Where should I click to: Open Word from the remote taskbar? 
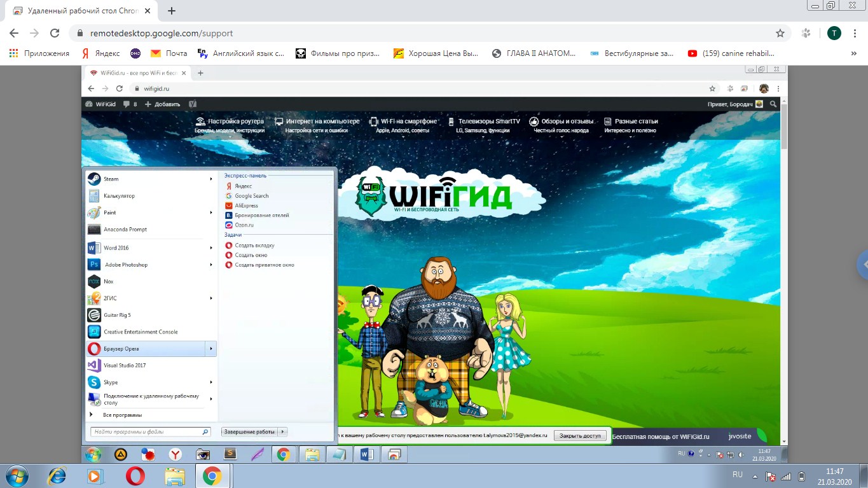[x=366, y=454]
